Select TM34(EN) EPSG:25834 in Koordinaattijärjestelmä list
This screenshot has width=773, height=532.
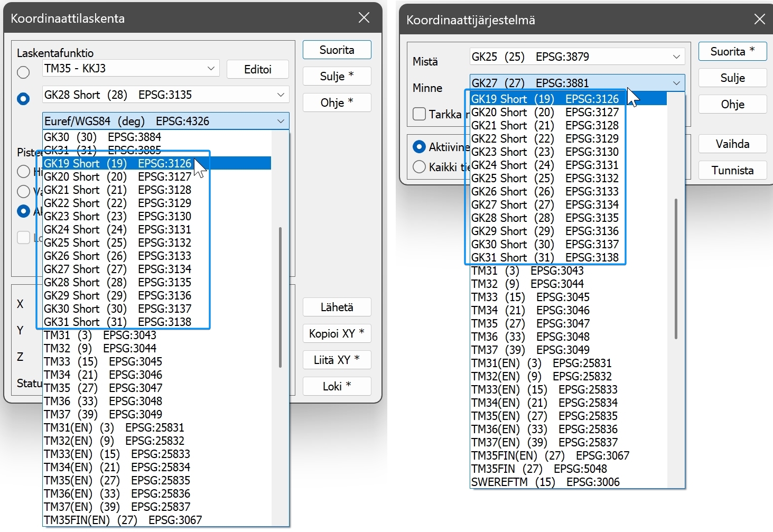click(x=569, y=403)
